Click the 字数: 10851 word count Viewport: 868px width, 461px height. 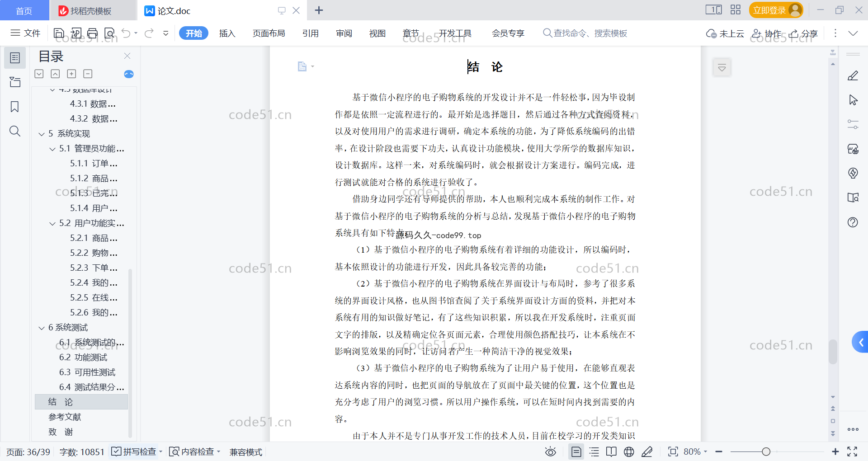tap(82, 452)
